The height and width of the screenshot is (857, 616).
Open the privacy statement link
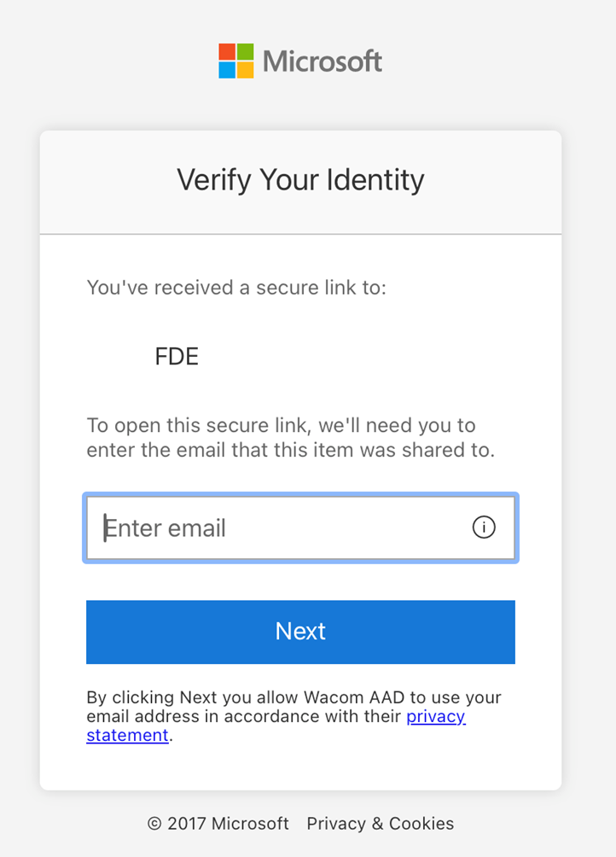point(436,716)
